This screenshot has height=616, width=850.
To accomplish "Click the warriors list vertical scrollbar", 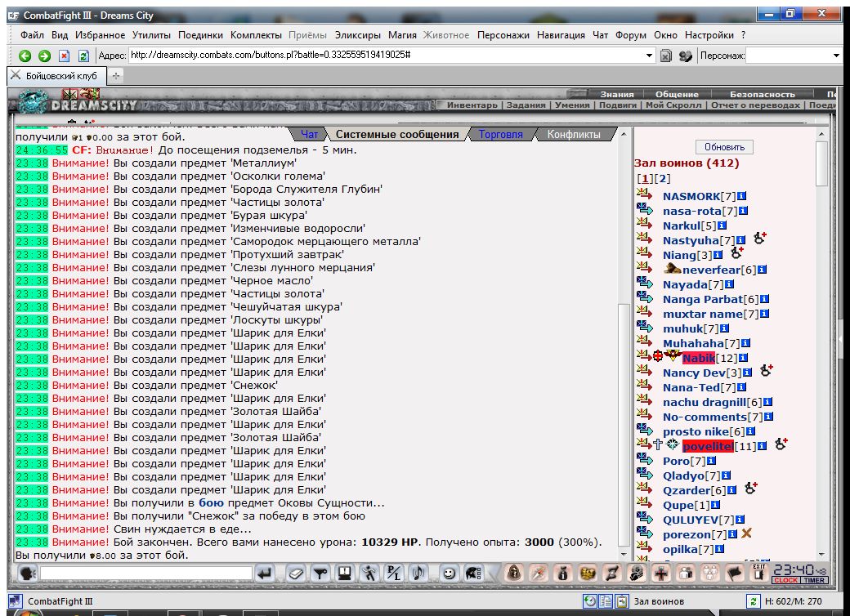I will [822, 344].
